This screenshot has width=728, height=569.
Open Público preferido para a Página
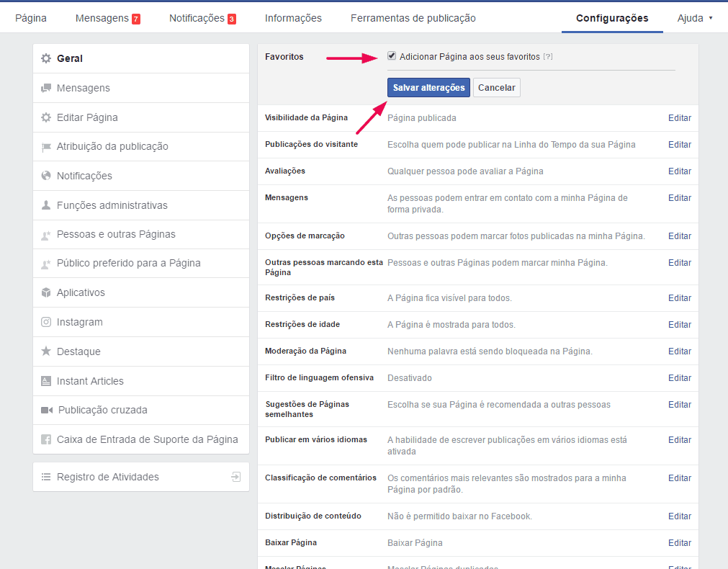(x=141, y=264)
